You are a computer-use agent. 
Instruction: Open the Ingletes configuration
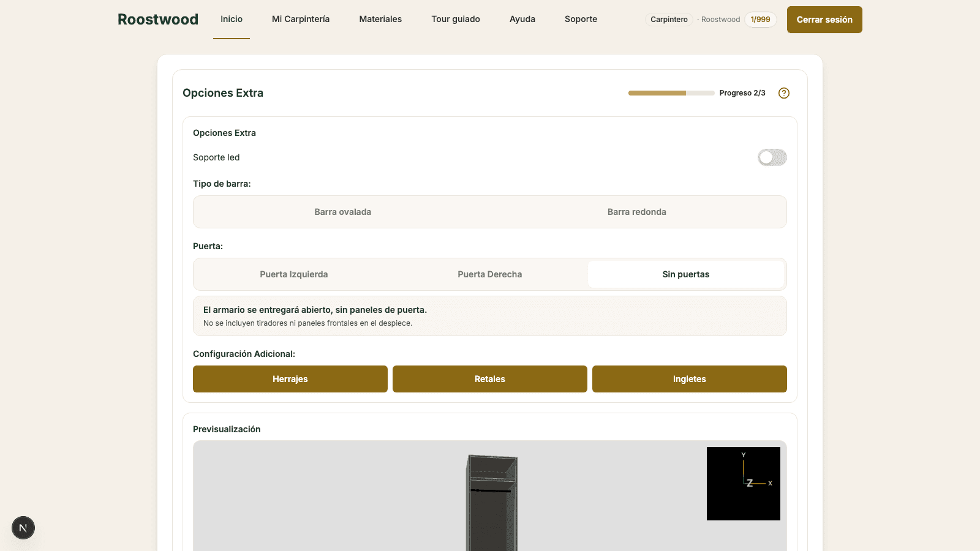[x=690, y=379]
